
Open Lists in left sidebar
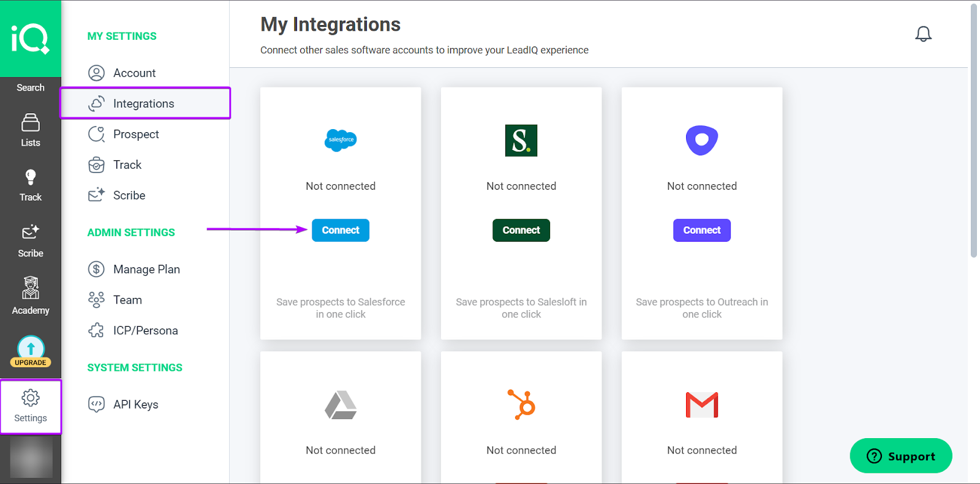pos(31,130)
